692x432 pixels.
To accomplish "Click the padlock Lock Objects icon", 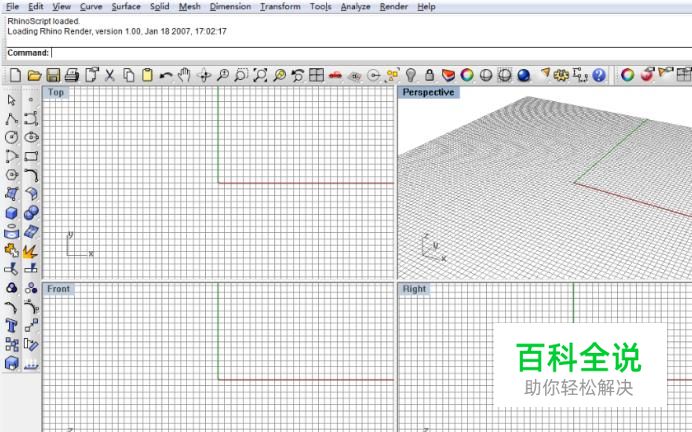I will [429, 75].
